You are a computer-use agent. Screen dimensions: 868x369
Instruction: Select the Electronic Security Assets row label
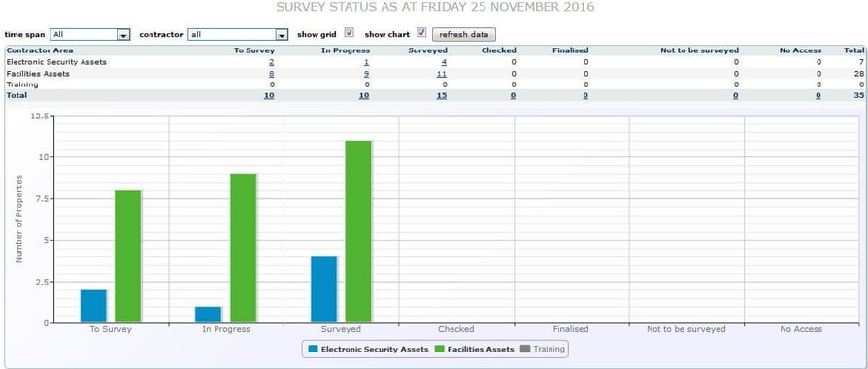click(56, 62)
